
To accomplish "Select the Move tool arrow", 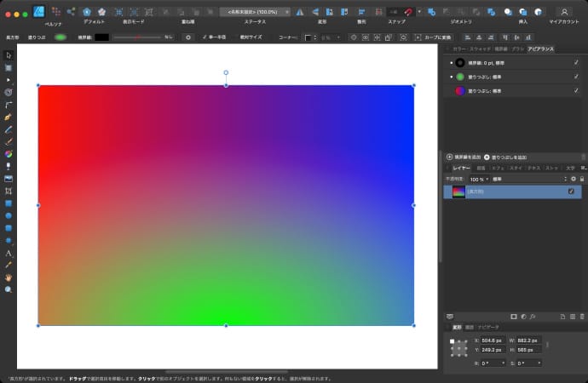I will (9, 55).
